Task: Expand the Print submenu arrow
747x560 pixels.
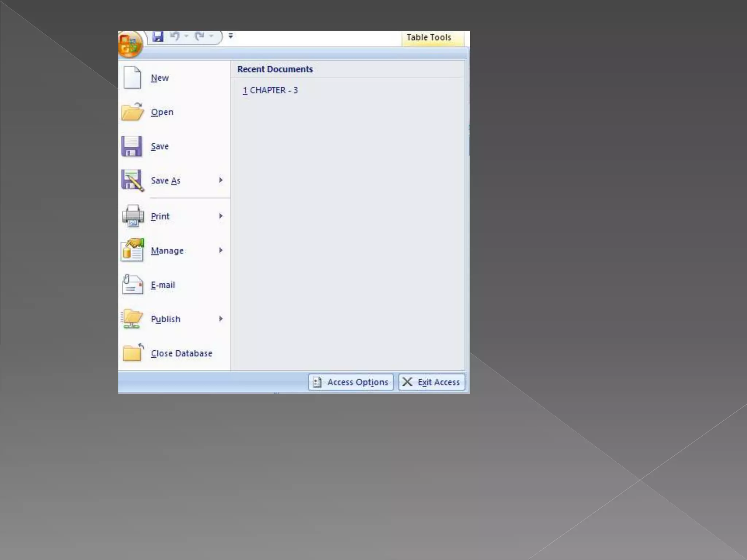Action: click(x=221, y=216)
